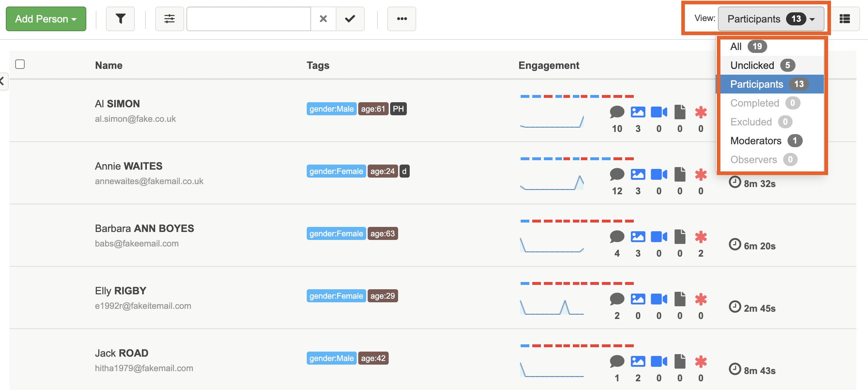Image resolution: width=868 pixels, height=390 pixels.
Task: Click Al Simon's comments bubble icon
Action: [x=617, y=112]
